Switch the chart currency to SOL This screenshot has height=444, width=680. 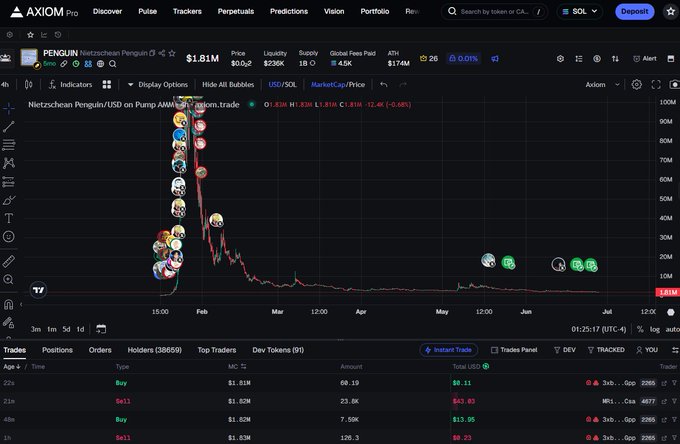pos(291,85)
